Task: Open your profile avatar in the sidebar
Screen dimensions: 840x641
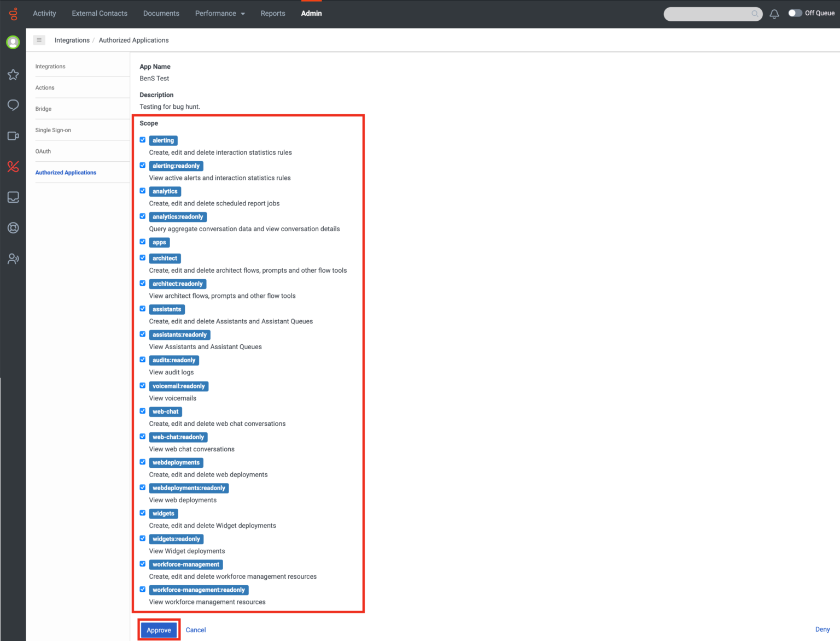Action: [x=13, y=42]
